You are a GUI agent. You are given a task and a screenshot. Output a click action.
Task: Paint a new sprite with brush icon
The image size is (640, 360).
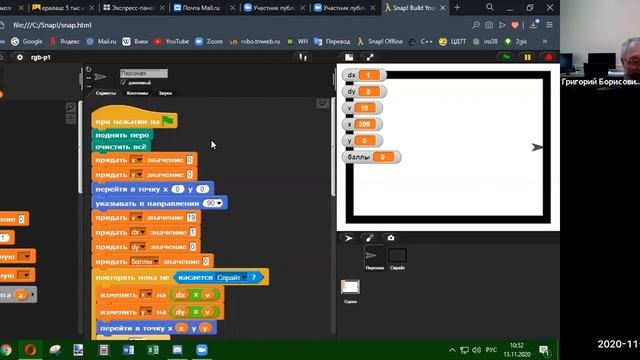click(x=370, y=238)
